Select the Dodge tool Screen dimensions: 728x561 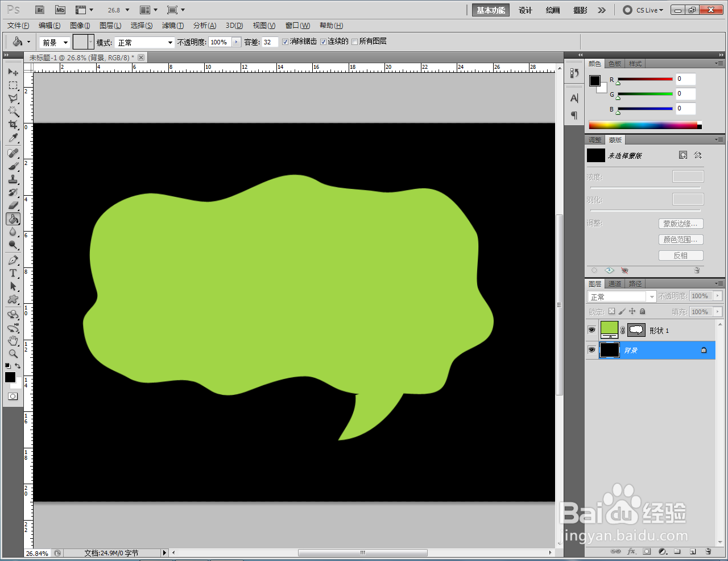coord(13,245)
